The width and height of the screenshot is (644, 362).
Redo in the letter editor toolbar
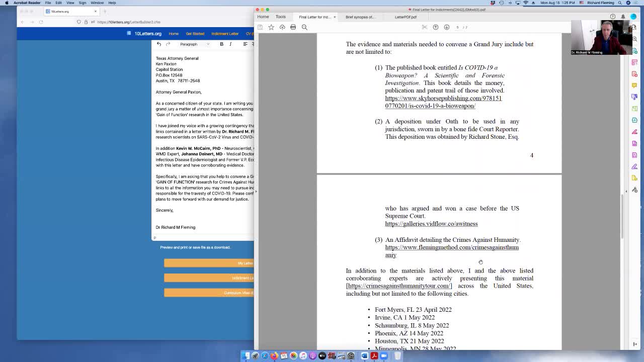tap(168, 44)
